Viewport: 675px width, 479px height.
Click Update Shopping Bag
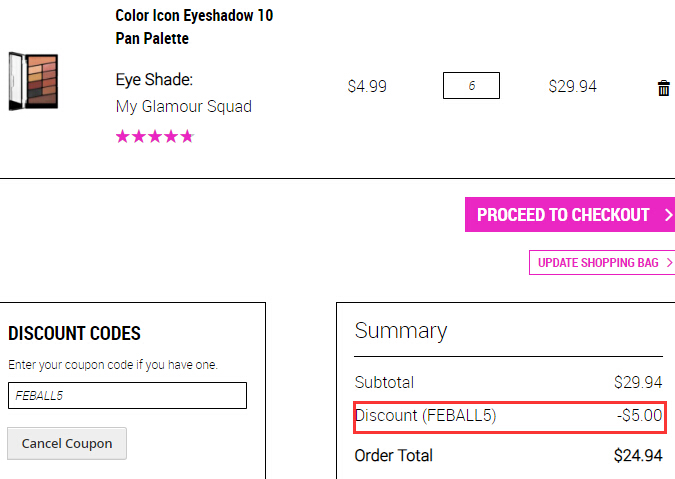[x=602, y=262]
